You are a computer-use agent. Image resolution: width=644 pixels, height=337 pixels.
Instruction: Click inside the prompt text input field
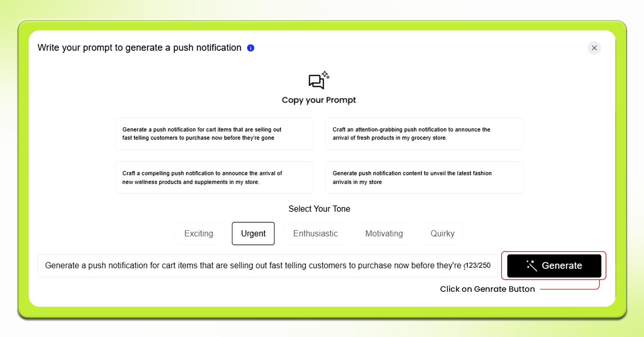pyautogui.click(x=249, y=266)
